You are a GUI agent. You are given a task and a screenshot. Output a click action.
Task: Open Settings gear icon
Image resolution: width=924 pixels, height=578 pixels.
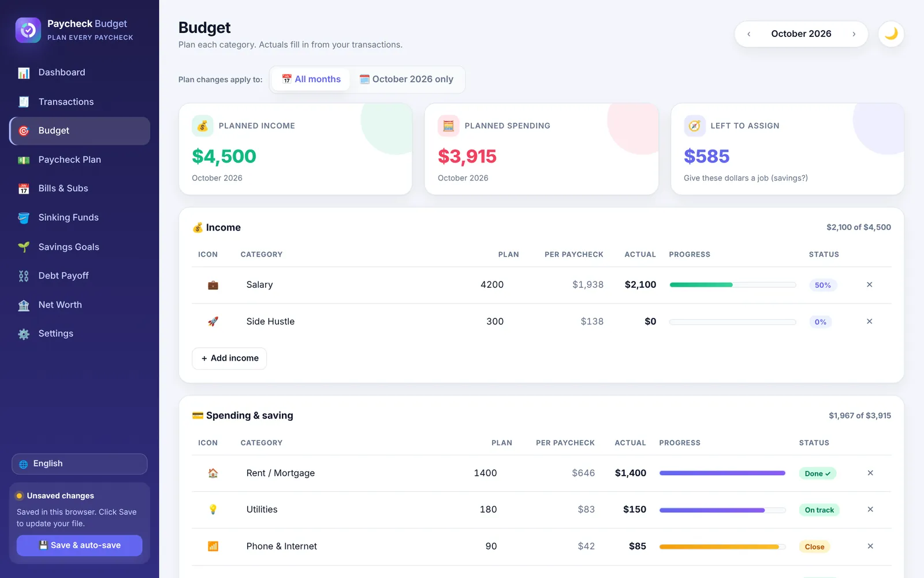(24, 334)
